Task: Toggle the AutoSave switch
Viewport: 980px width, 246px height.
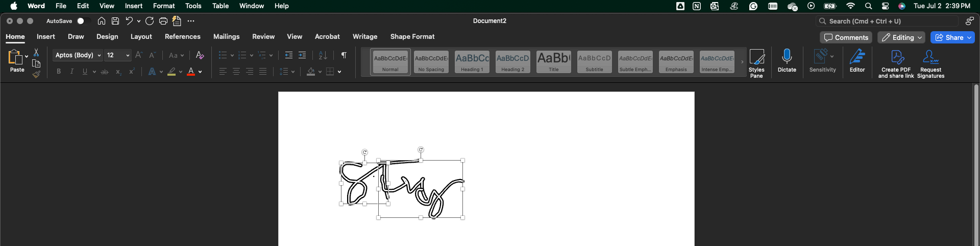Action: (x=83, y=21)
